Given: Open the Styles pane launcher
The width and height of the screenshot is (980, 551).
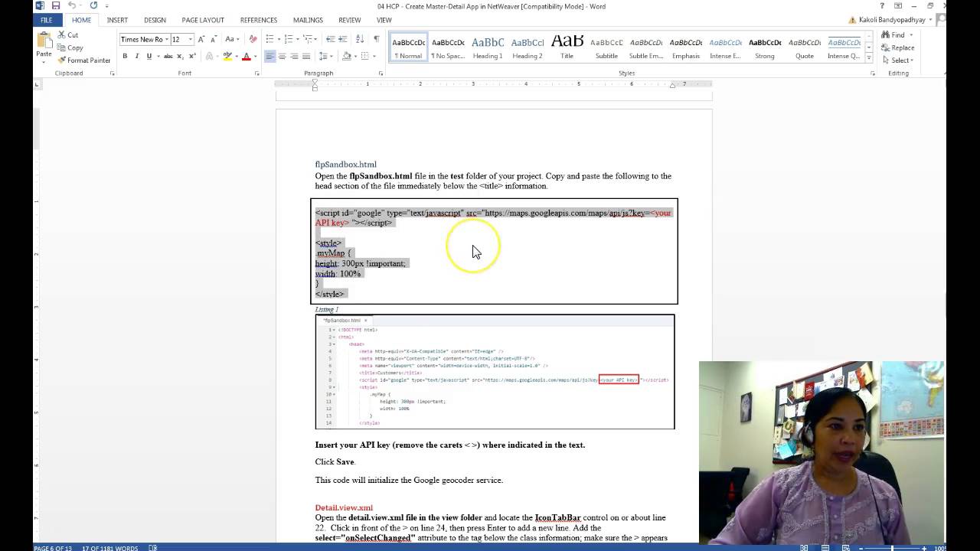Looking at the screenshot, I should click(x=872, y=73).
